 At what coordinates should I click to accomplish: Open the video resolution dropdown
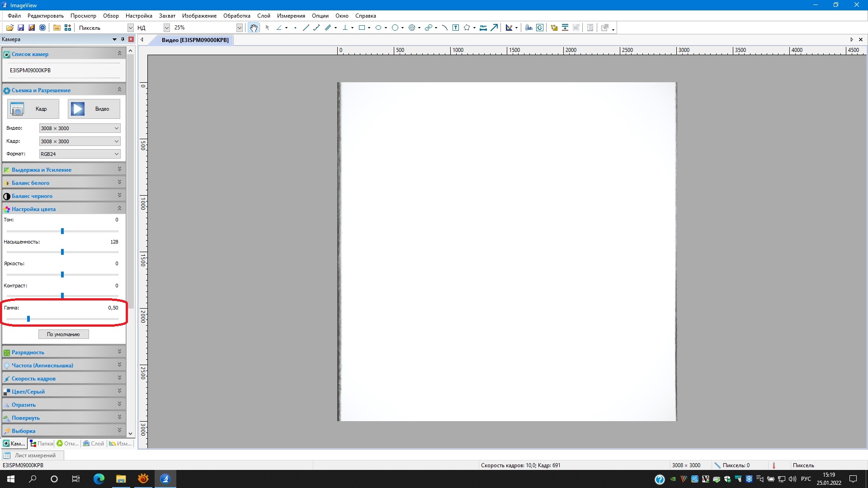pos(116,128)
